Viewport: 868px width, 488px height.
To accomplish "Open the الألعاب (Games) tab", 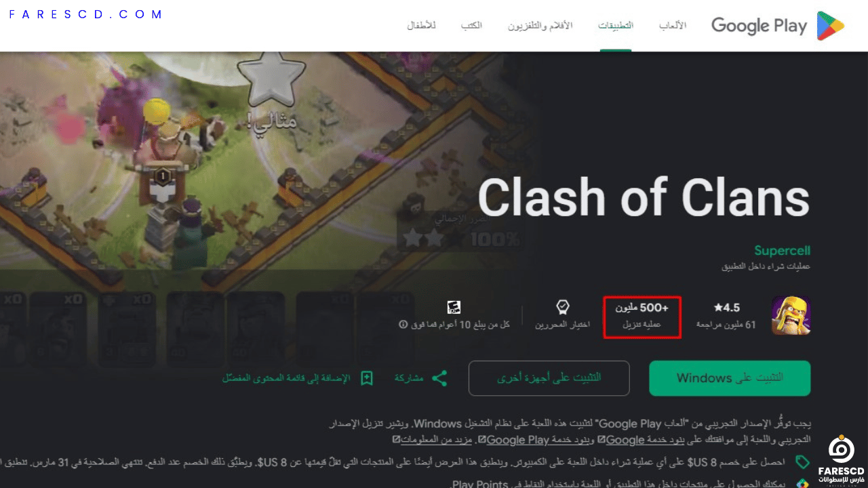I will point(673,26).
